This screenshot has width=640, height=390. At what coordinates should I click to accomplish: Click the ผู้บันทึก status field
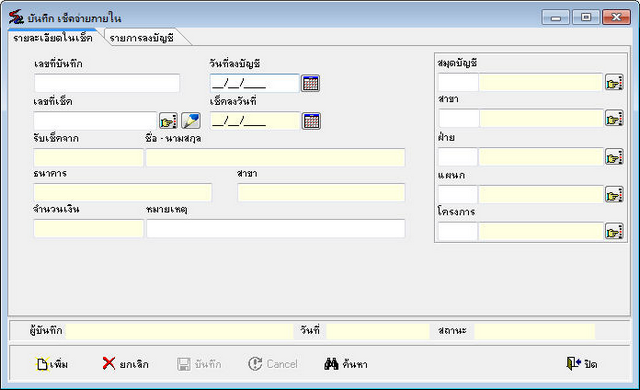coord(180,331)
